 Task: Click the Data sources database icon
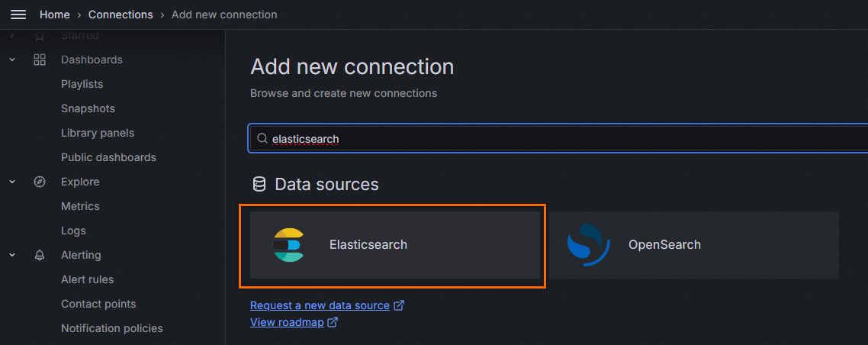click(259, 184)
